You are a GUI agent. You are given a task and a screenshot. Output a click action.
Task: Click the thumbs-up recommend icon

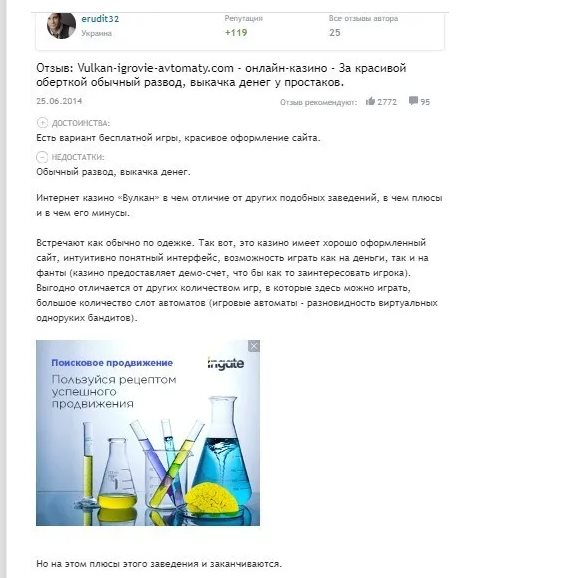coord(370,101)
